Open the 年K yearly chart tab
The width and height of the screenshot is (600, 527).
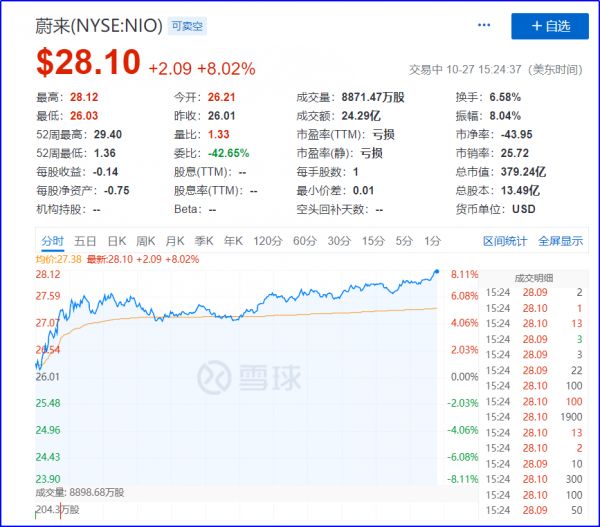click(233, 241)
